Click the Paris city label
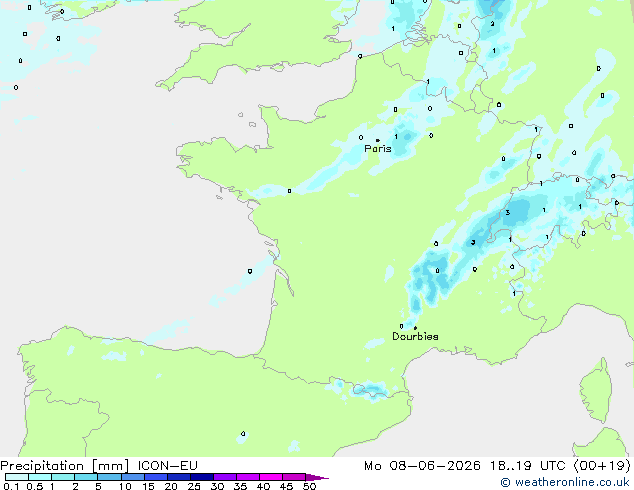 point(378,148)
